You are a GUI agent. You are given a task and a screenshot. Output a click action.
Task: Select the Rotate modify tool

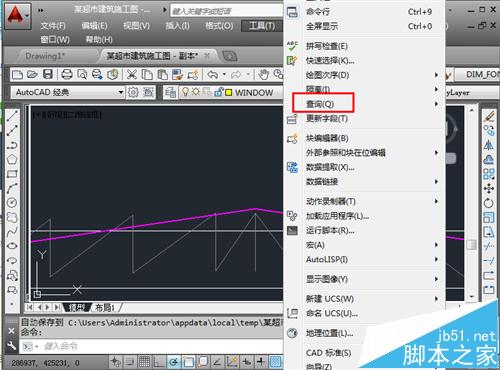coord(489,203)
